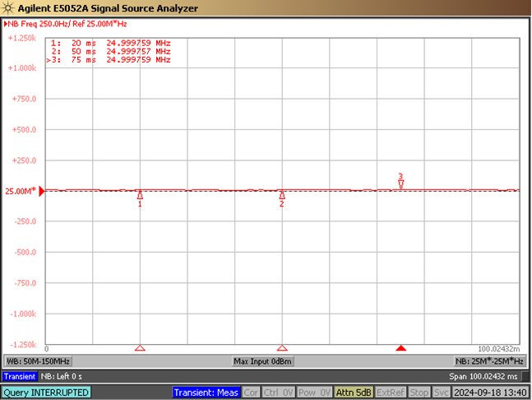Click marker 3 readout 75 ms 24.999759 MHz
The image size is (532, 400).
(x=109, y=60)
